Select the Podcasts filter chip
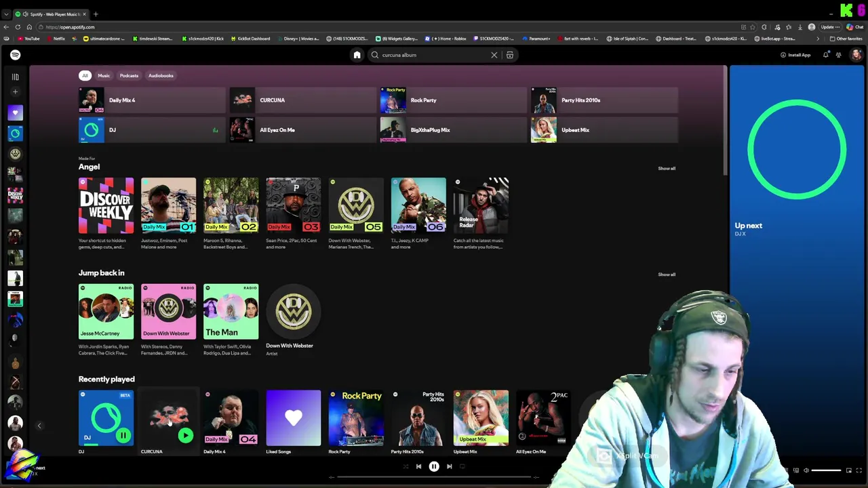This screenshot has width=868, height=488. pos(129,75)
